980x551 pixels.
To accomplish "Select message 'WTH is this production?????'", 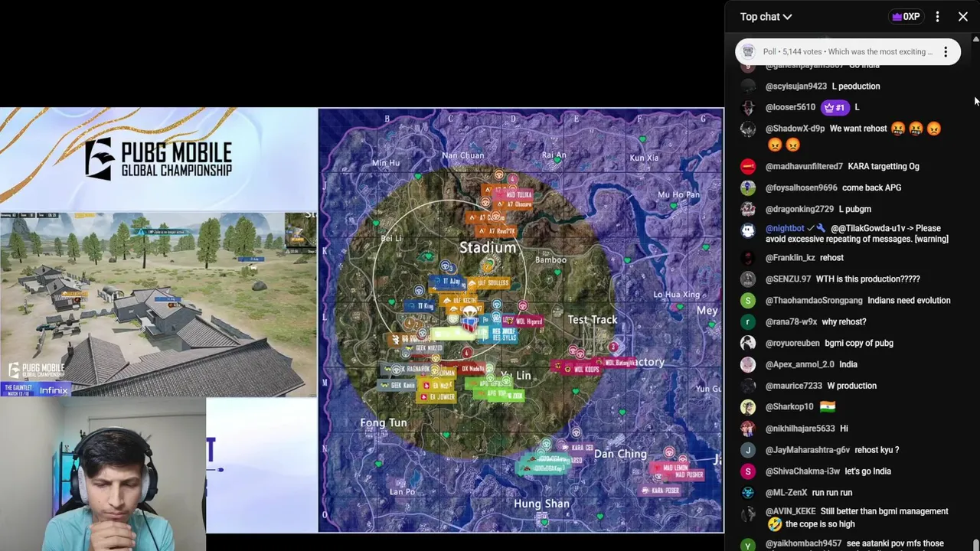I will pos(868,279).
